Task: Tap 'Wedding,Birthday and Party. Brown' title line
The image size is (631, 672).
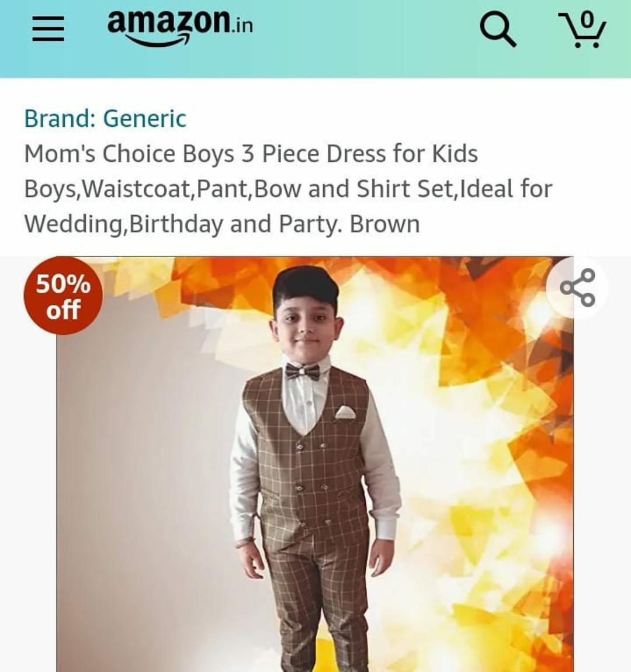Action: pyautogui.click(x=222, y=224)
